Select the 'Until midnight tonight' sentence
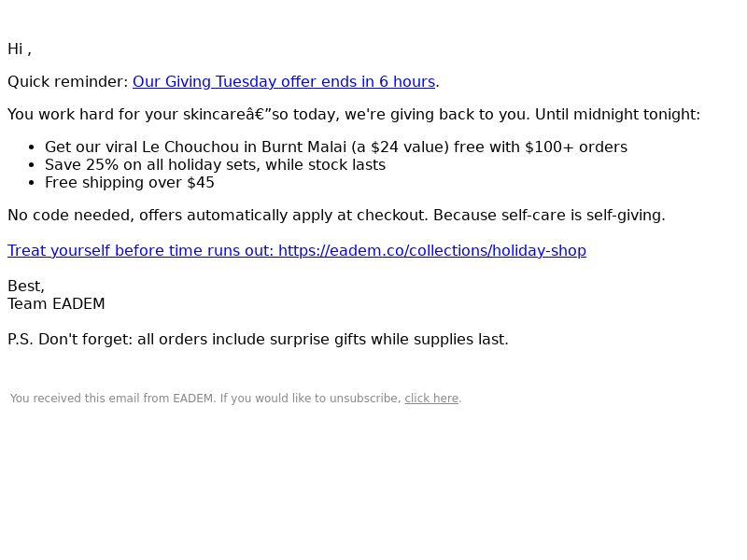Screen dimensions: 747x560 coord(617,114)
